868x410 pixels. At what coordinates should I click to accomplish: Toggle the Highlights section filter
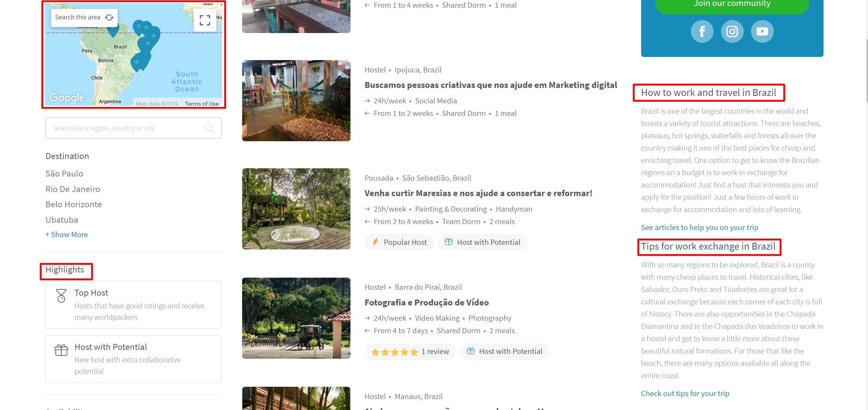click(x=65, y=270)
